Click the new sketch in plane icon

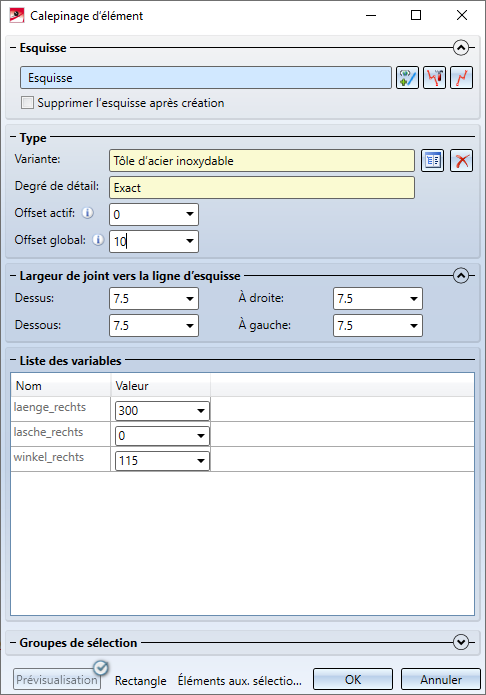408,78
